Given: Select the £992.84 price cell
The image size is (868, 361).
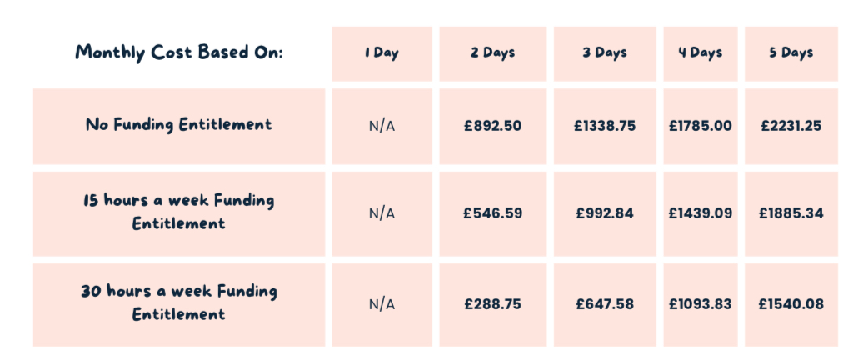Looking at the screenshot, I should pyautogui.click(x=605, y=213).
